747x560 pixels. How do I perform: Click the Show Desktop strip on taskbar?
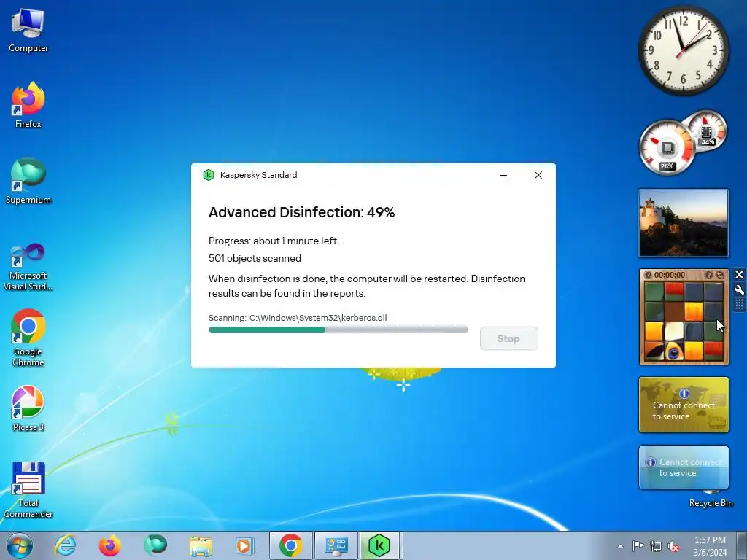pyautogui.click(x=742, y=545)
